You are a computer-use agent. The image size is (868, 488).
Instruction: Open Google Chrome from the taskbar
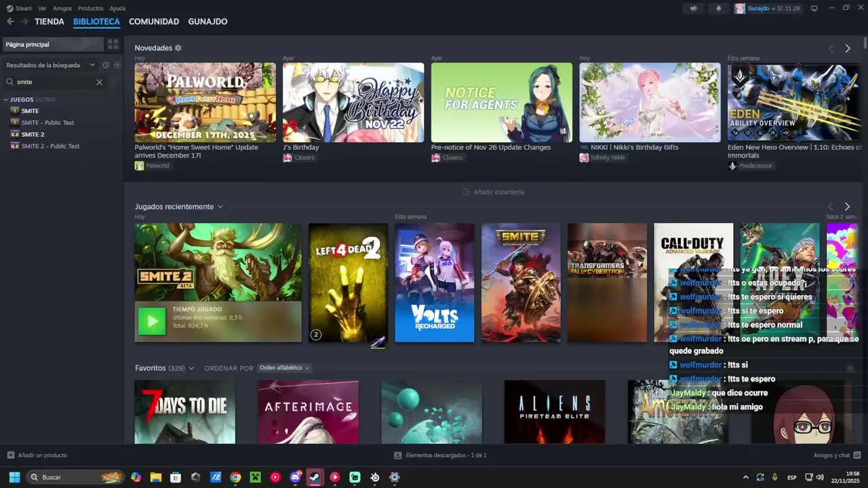tap(235, 477)
